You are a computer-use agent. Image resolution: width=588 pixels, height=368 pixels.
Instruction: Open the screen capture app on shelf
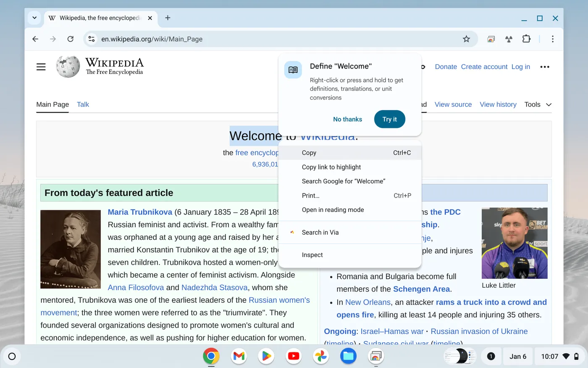376,357
